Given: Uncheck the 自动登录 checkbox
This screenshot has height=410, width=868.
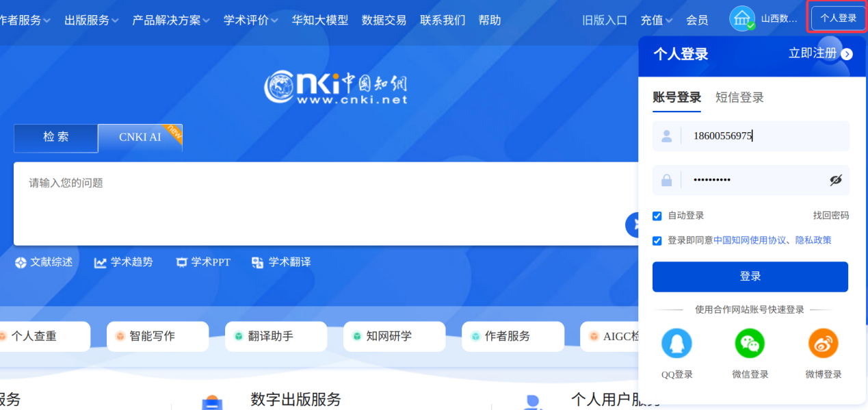Looking at the screenshot, I should pyautogui.click(x=657, y=216).
